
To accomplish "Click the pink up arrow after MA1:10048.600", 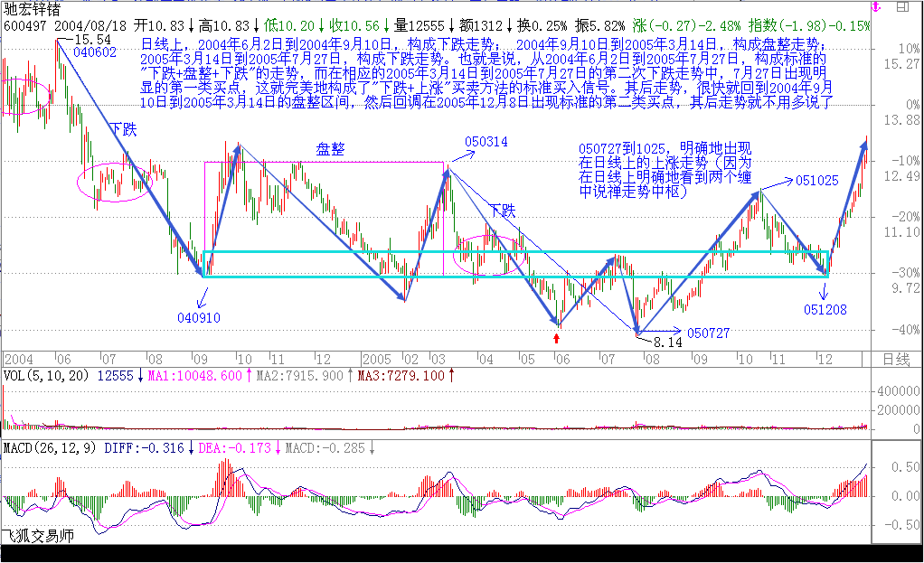I will click(x=249, y=375).
